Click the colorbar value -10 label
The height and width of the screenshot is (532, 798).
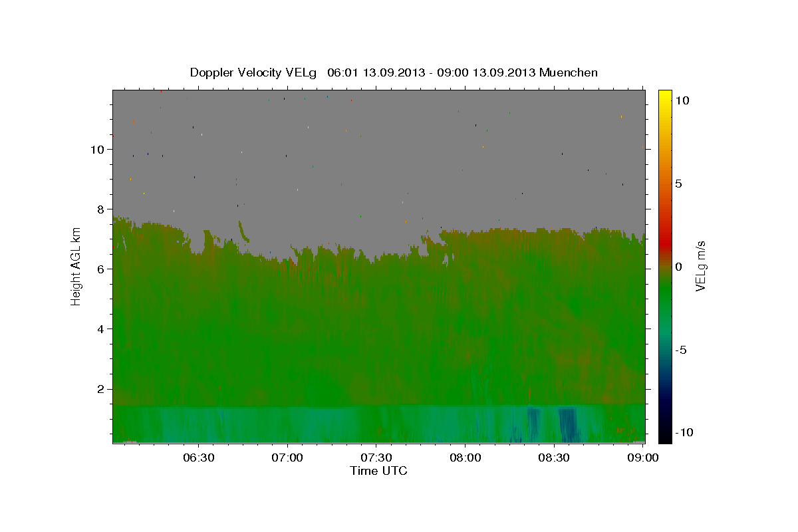[683, 433]
